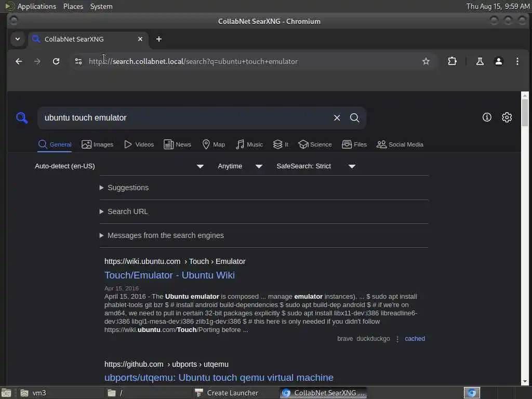
Task: Click the show desktop icon in the taskbar
Action: [6, 393]
